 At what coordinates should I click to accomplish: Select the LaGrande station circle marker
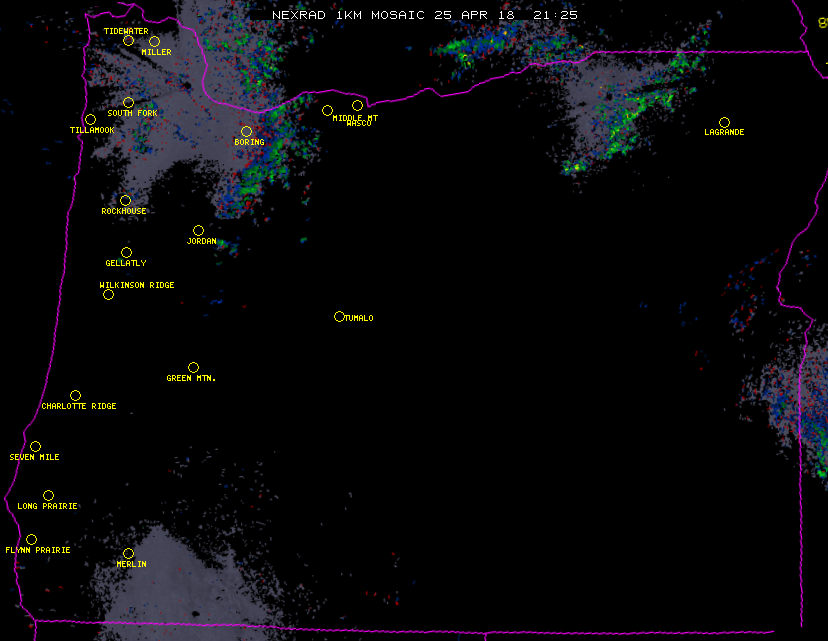pyautogui.click(x=724, y=122)
